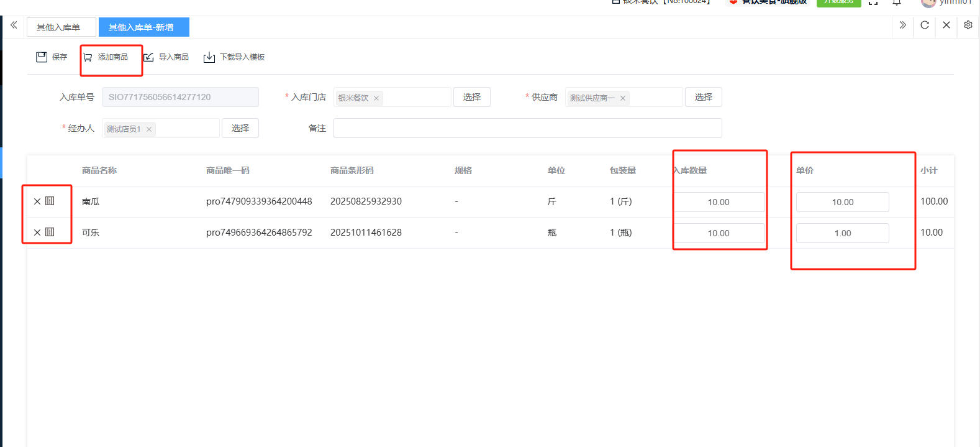This screenshot has width=980, height=447.
Task: Select the 其他入库单-新增 tab
Action: click(142, 27)
